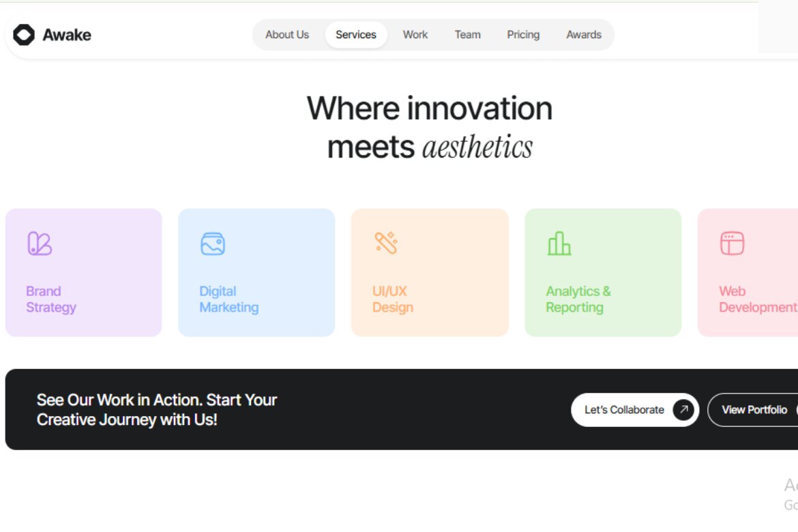798x532 pixels.
Task: Navigate to the Work section
Action: (415, 34)
